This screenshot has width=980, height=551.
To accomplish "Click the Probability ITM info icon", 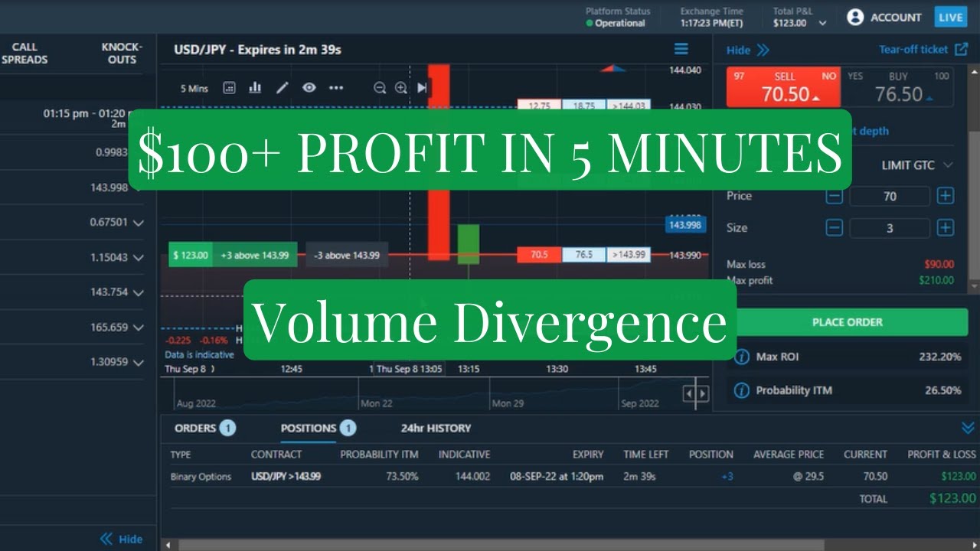I will 741,390.
